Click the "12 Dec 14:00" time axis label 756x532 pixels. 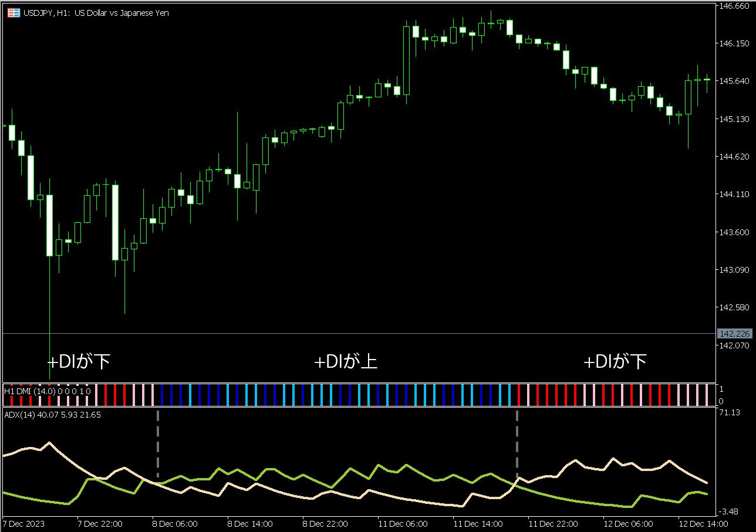703,524
